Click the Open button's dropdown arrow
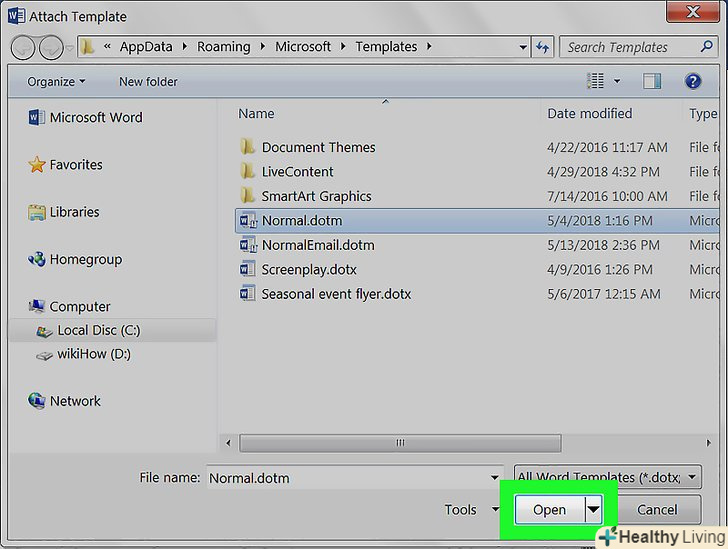This screenshot has width=728, height=549. click(x=593, y=510)
